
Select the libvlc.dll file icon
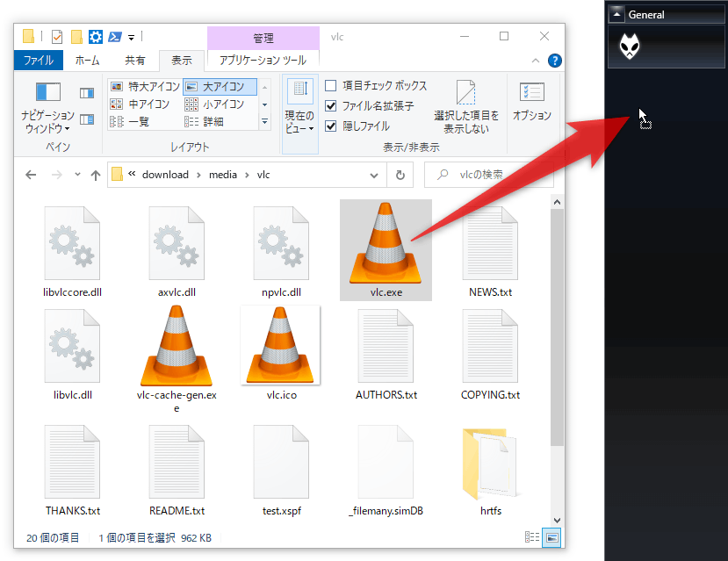click(x=72, y=346)
